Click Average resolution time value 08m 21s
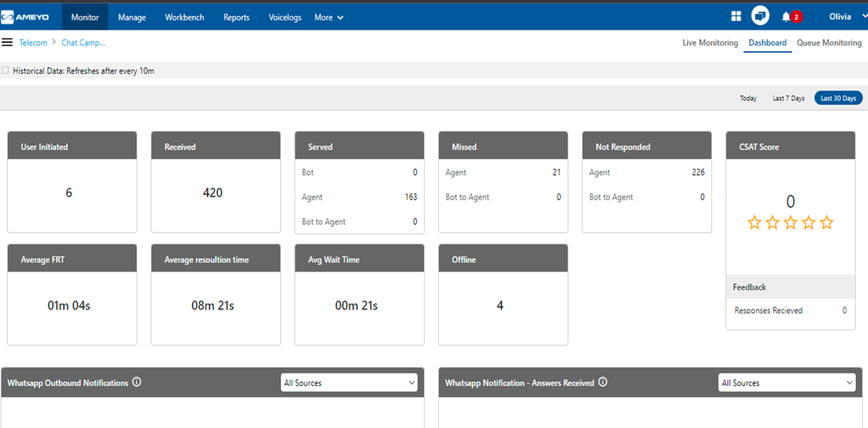The width and height of the screenshot is (868, 428). [213, 306]
